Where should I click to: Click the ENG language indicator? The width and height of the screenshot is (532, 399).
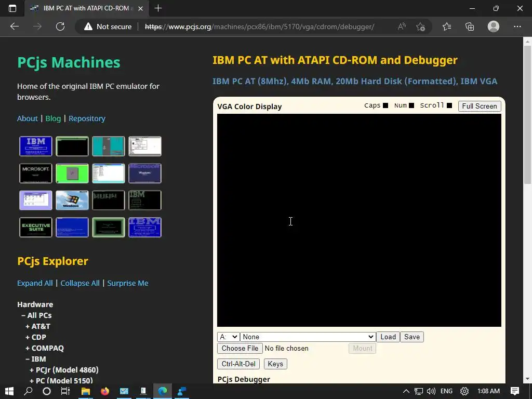446,391
